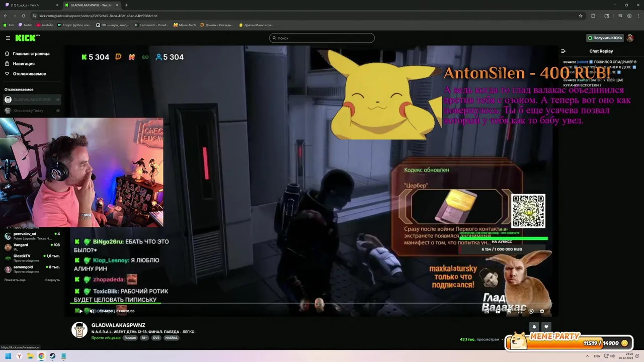644x362 pixels.
Task: Toggle fullscreen in video player
Action: (520, 311)
